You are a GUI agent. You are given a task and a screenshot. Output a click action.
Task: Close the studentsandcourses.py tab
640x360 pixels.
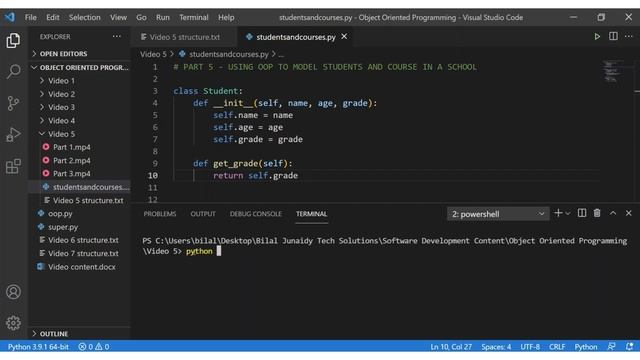pyautogui.click(x=344, y=37)
